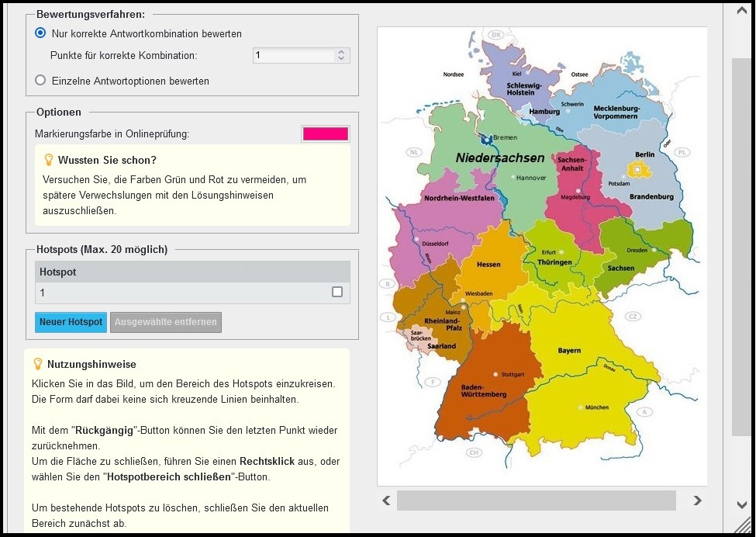756x537 pixels.
Task: Click the 'Neuer Hotspot' button
Action: (71, 322)
